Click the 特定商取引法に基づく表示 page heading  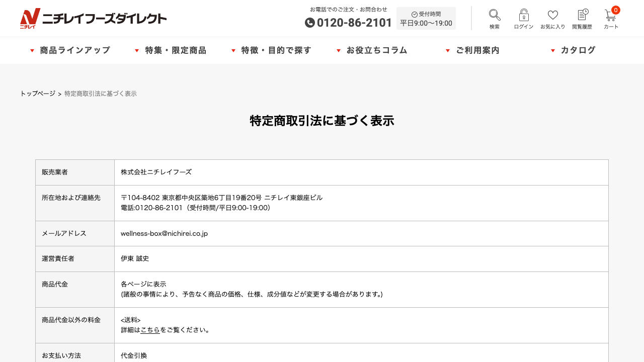(322, 121)
